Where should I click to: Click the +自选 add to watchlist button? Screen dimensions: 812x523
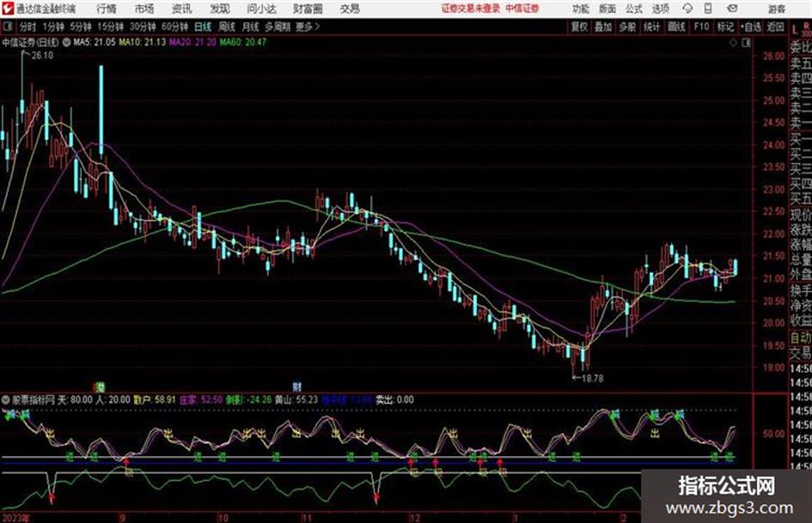pos(750,27)
